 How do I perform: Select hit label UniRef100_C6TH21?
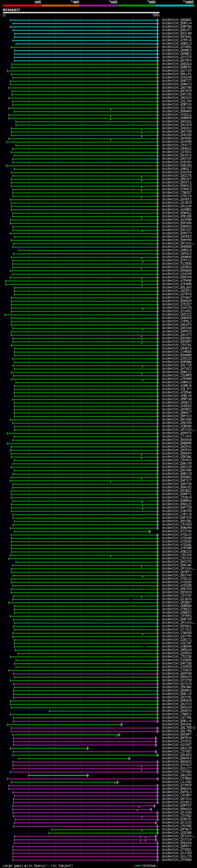[x=177, y=152]
